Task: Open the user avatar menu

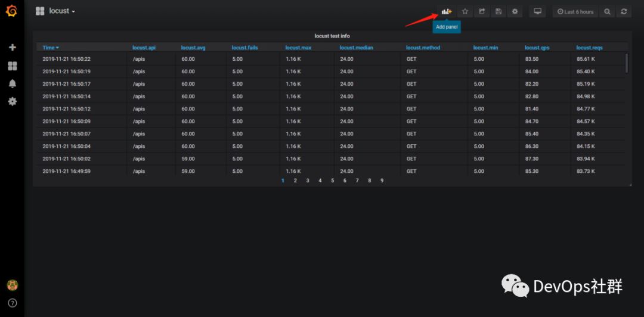Action: (13, 285)
